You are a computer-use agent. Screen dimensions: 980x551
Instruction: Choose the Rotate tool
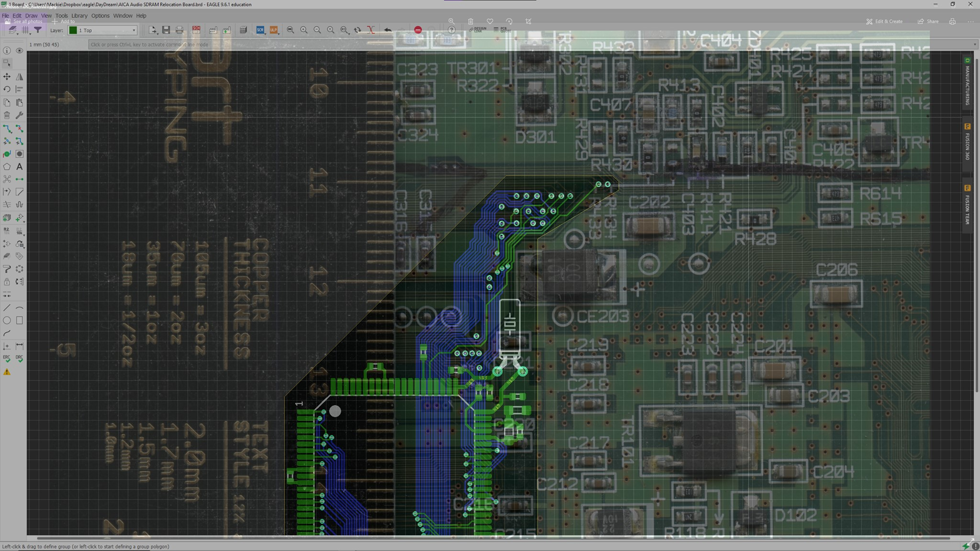coord(7,89)
